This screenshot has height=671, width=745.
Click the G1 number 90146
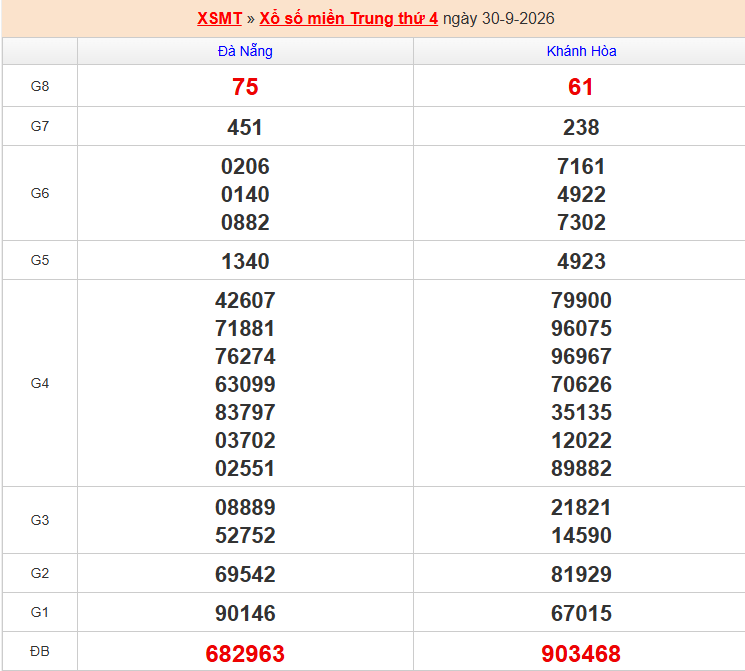tap(245, 613)
